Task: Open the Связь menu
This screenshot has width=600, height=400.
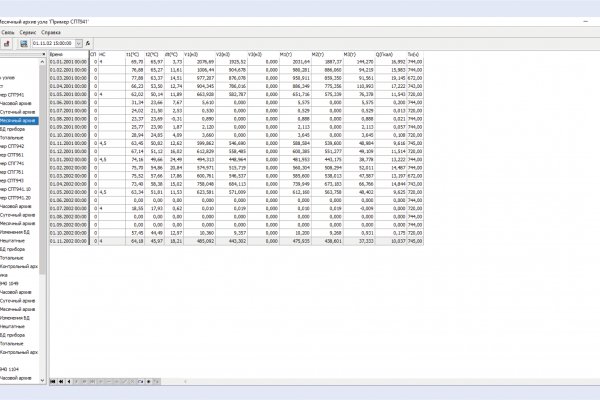Action: 7,32
